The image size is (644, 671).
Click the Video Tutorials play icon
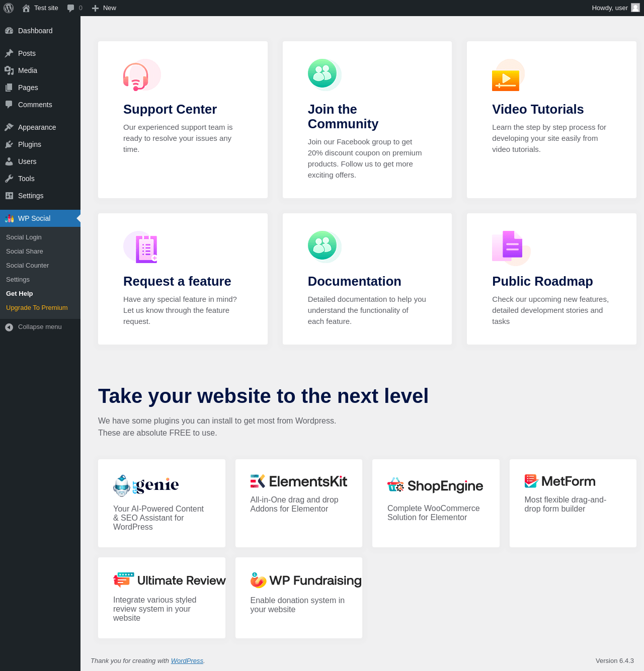[x=508, y=75]
